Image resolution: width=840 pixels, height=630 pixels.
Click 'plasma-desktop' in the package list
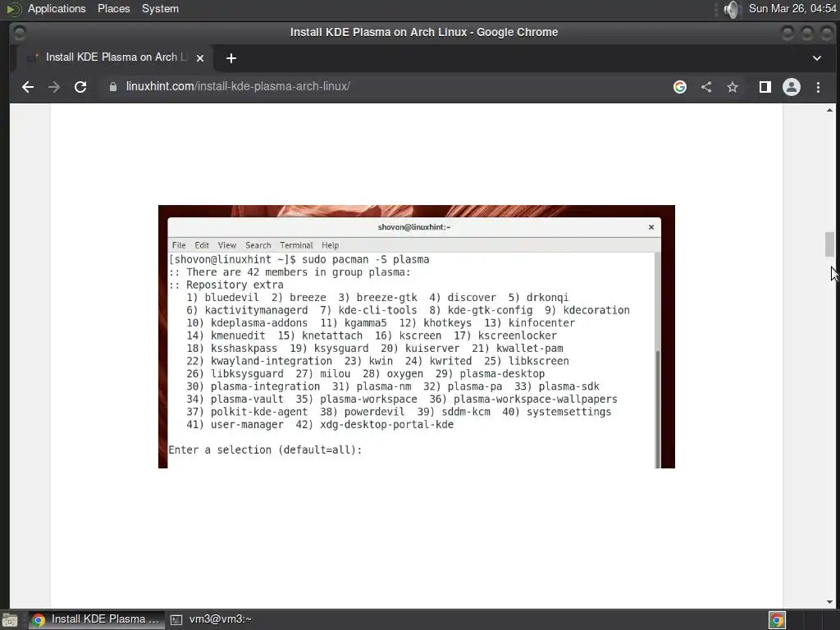[502, 374]
